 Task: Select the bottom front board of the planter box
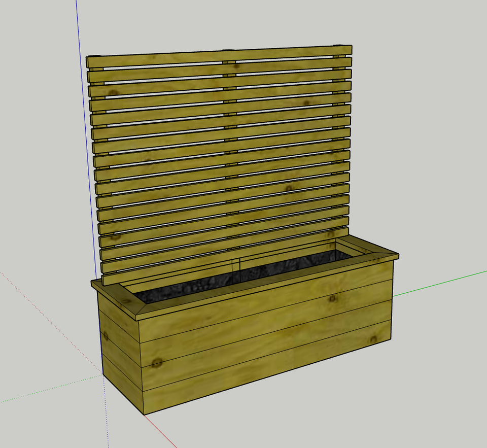pos(267,367)
